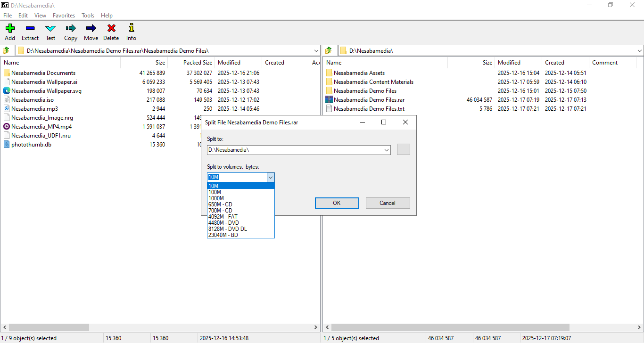Click left panel up-folder icon
Image resolution: width=644 pixels, height=343 pixels.
coord(6,50)
